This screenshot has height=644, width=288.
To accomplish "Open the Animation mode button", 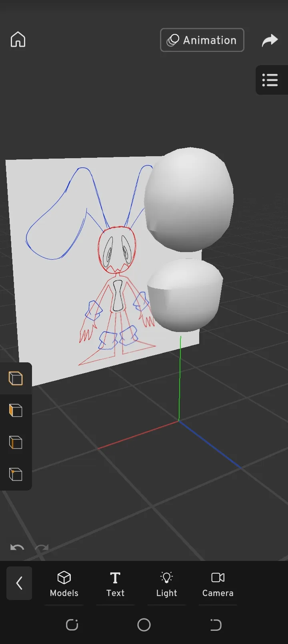I will (202, 40).
